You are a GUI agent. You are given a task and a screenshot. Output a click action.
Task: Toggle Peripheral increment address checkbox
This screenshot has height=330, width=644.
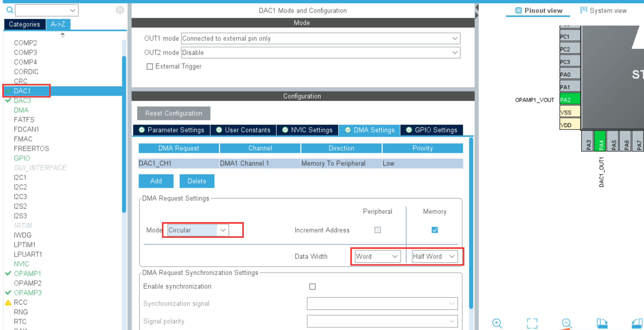tap(377, 230)
